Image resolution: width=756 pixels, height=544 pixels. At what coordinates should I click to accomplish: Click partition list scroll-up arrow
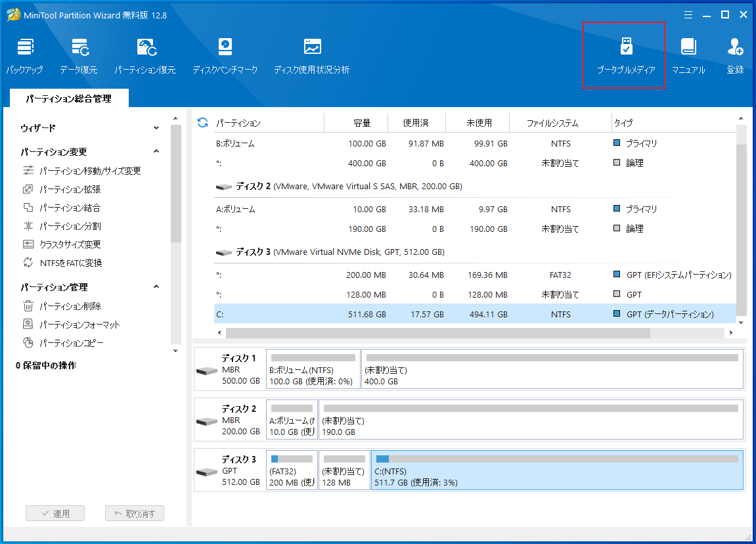741,118
